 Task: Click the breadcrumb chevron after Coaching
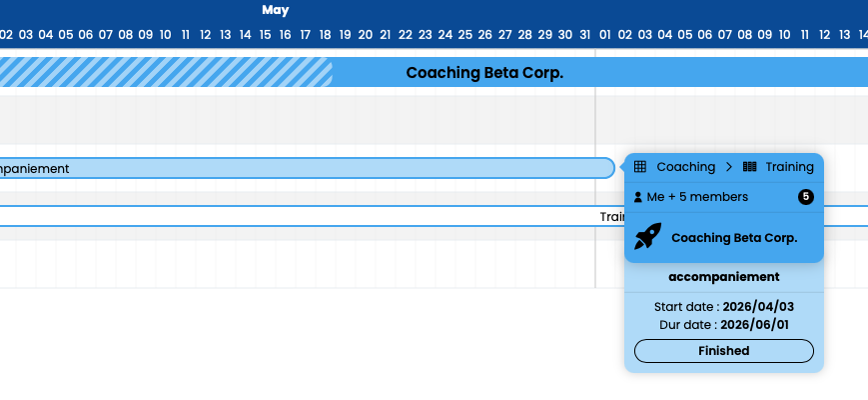click(729, 167)
